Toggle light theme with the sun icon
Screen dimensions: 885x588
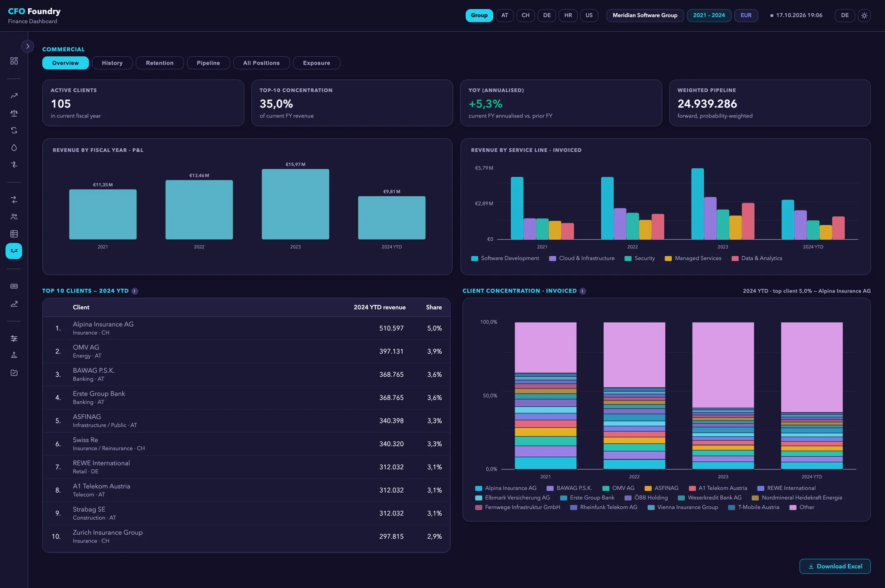tap(864, 15)
